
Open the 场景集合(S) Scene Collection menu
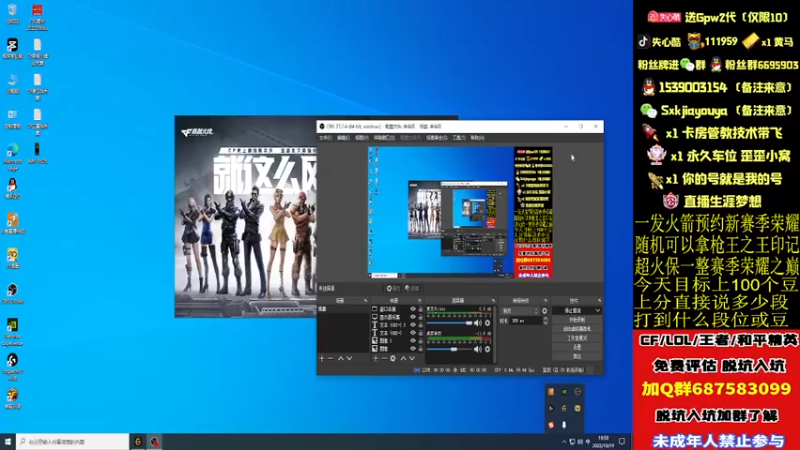pos(437,138)
